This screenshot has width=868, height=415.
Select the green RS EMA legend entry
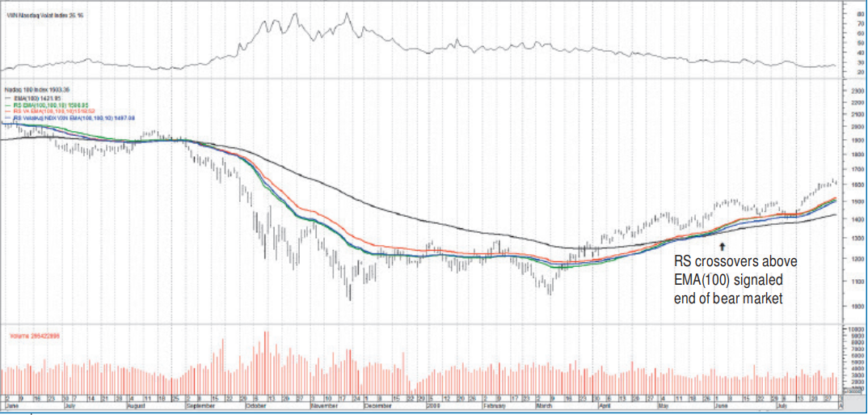click(50, 104)
